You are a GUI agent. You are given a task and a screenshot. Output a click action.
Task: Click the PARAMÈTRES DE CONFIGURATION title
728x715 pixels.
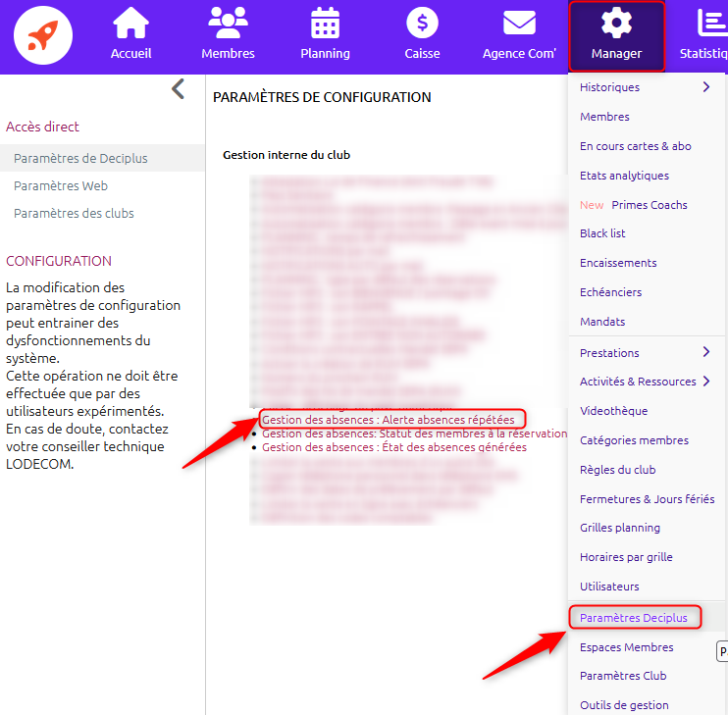point(322,97)
